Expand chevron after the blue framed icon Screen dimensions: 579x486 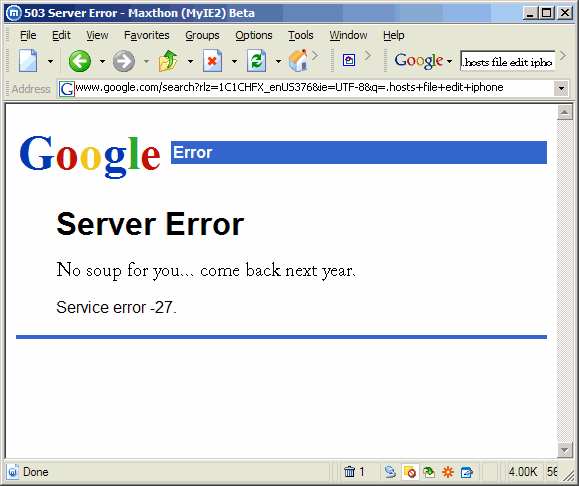click(x=368, y=55)
